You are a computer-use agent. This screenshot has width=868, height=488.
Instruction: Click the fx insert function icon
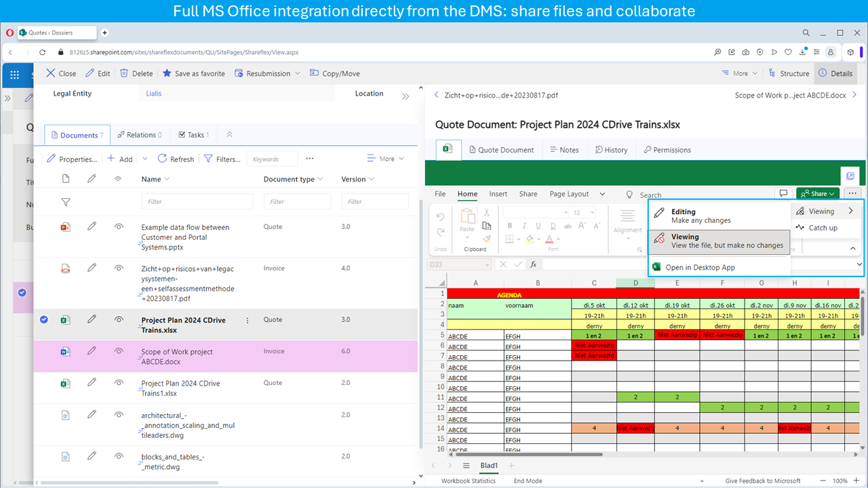534,264
